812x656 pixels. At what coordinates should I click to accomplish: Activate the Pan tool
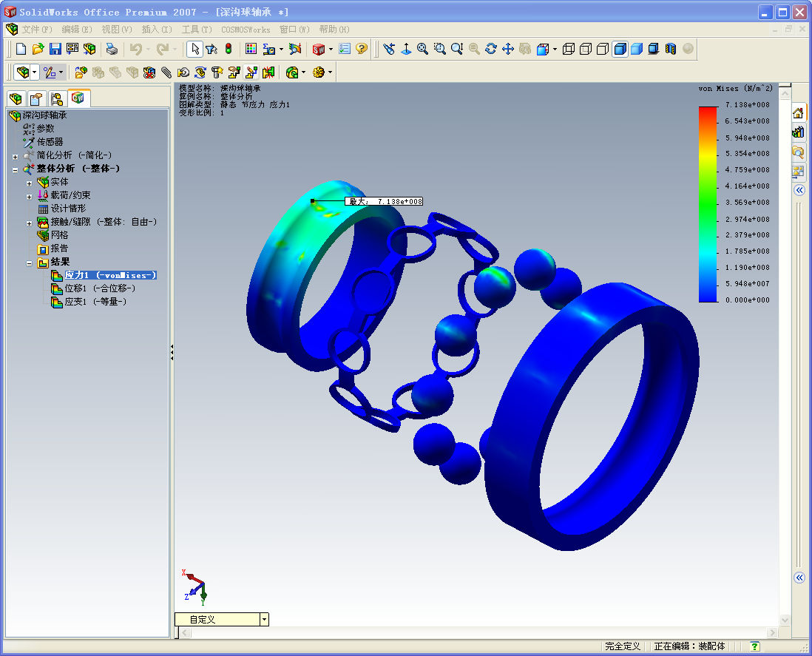coord(508,50)
